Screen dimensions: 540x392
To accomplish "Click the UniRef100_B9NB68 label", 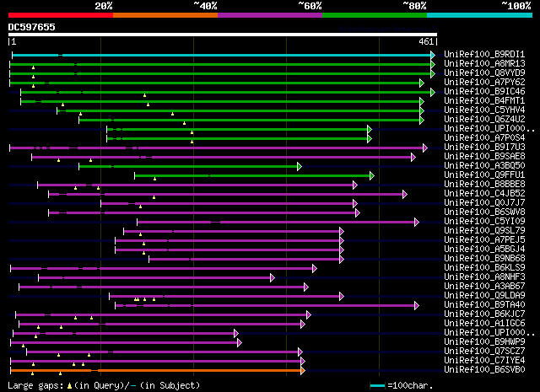I will pos(484,259).
